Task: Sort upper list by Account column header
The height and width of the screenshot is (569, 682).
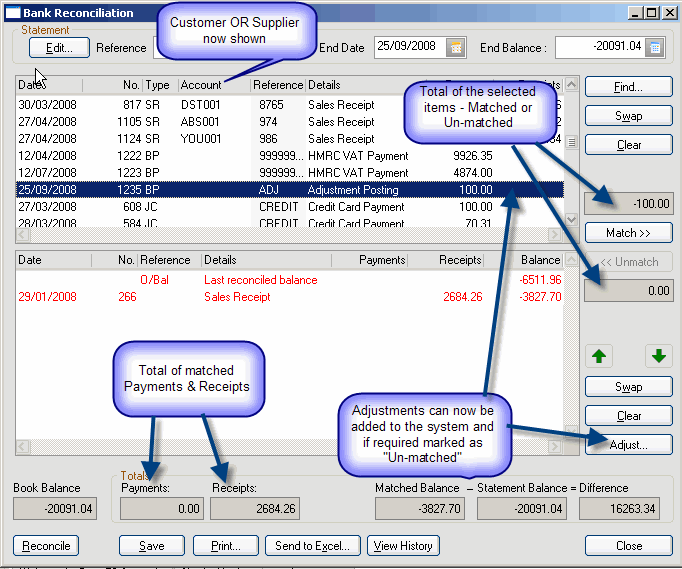Action: (215, 85)
